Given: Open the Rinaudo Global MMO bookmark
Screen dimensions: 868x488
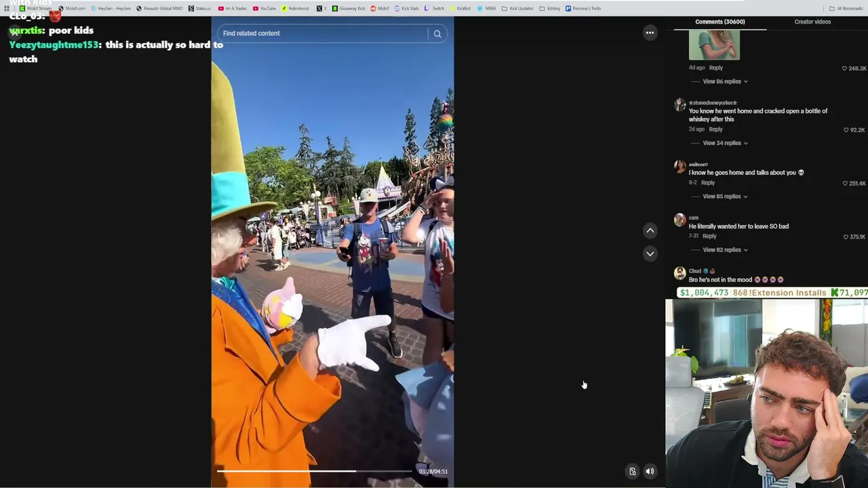Looking at the screenshot, I should (x=159, y=8).
